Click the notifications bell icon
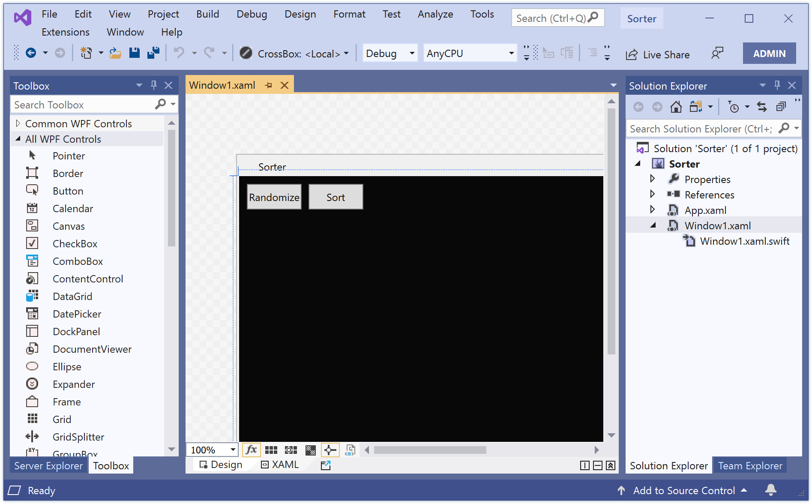Screen dimensions: 812x504 pyautogui.click(x=771, y=490)
